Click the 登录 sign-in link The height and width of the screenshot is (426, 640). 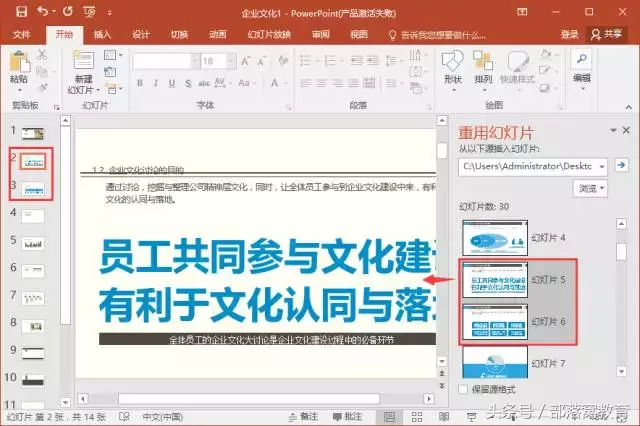point(569,34)
